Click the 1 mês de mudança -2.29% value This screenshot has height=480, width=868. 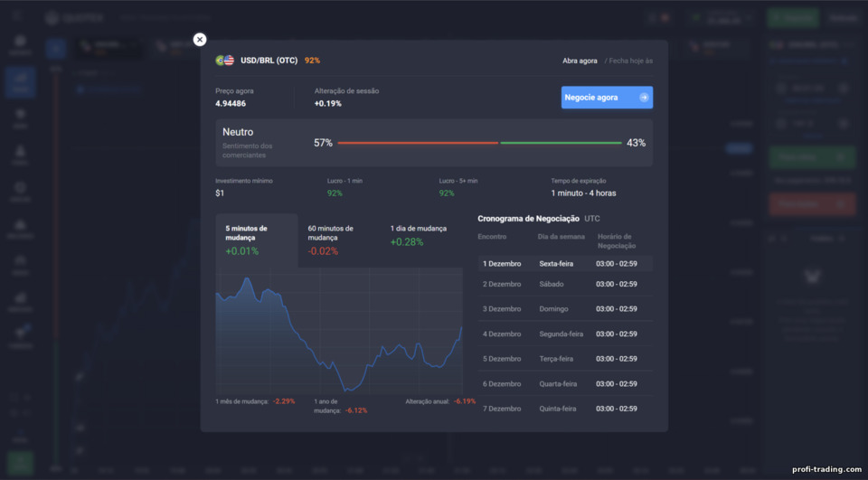pos(284,401)
